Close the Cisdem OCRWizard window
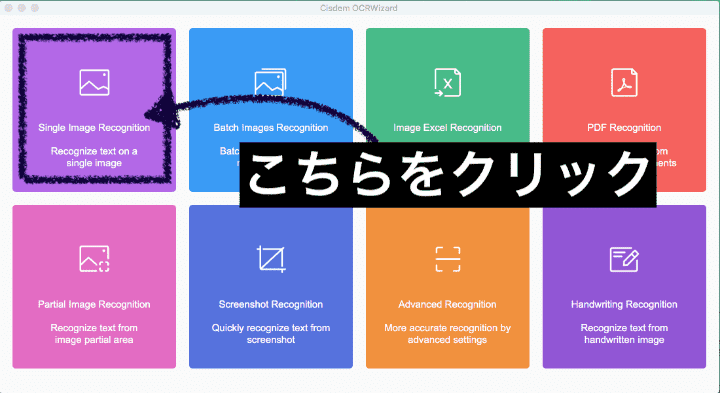Screen dimensions: 720x393 point(8,8)
